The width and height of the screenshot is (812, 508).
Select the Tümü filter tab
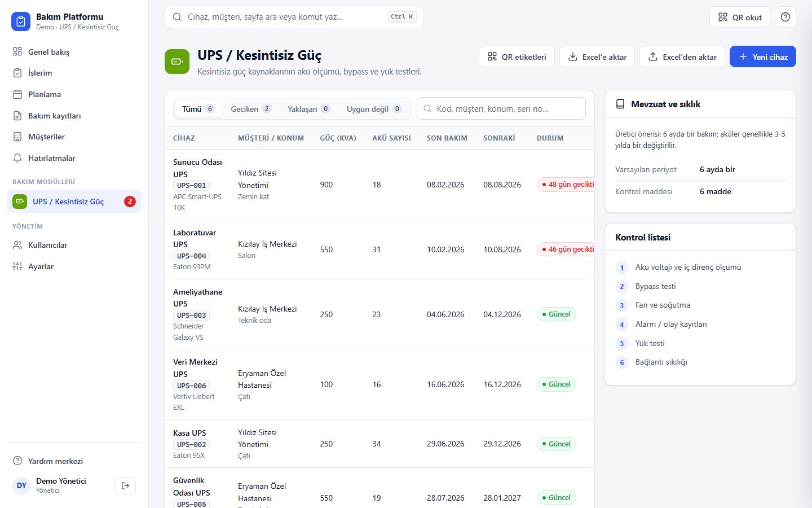tap(198, 109)
